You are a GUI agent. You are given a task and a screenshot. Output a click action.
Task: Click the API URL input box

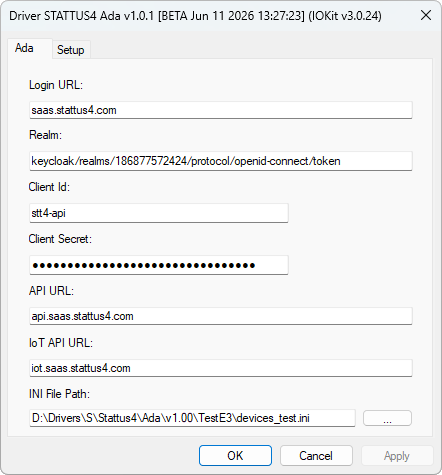(221, 316)
